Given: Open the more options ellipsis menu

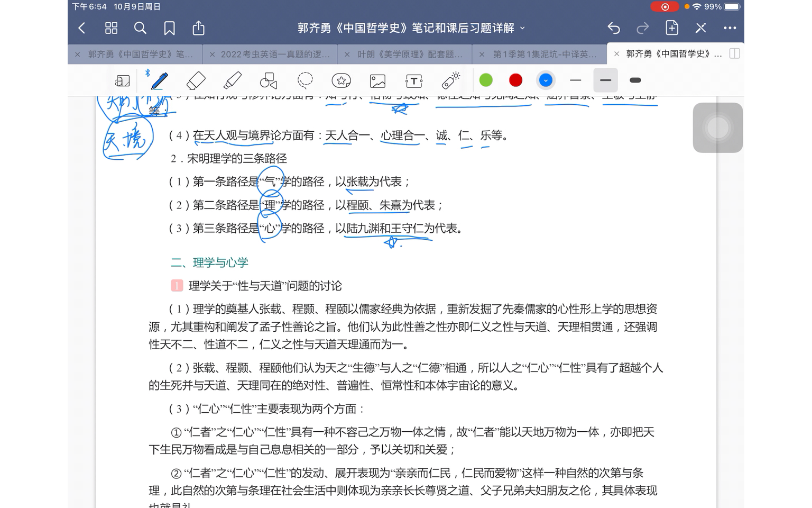Looking at the screenshot, I should [730, 28].
